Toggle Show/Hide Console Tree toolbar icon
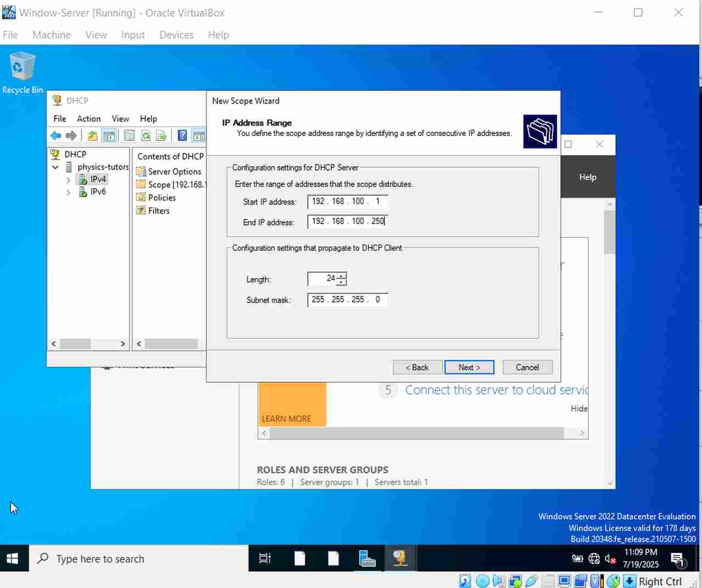Screen dimensions: 702x588 point(109,135)
